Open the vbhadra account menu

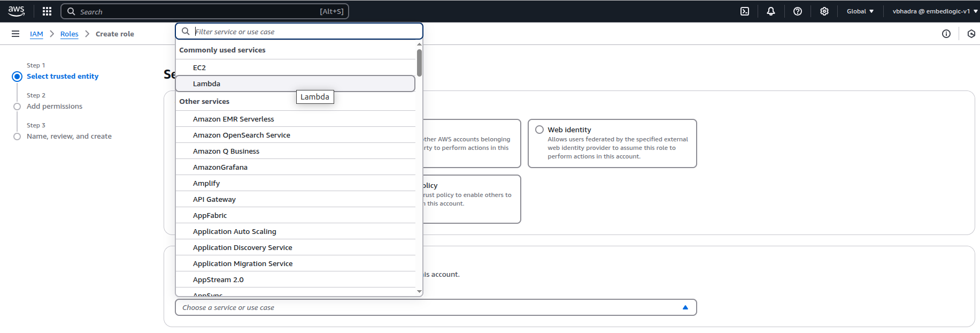pos(934,11)
